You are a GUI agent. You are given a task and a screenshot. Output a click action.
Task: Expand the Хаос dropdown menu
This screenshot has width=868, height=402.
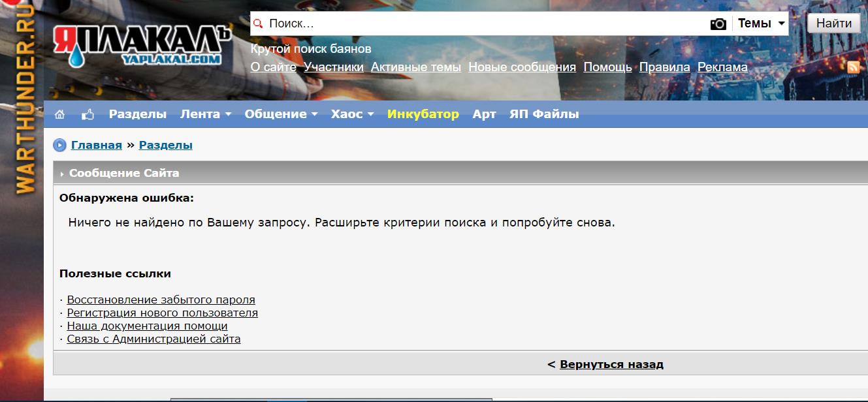(352, 114)
